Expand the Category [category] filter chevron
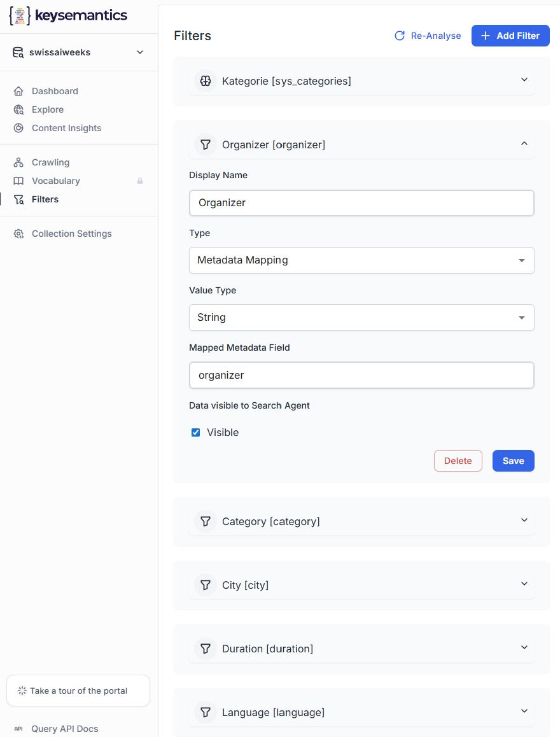The height and width of the screenshot is (737, 560). pos(524,521)
